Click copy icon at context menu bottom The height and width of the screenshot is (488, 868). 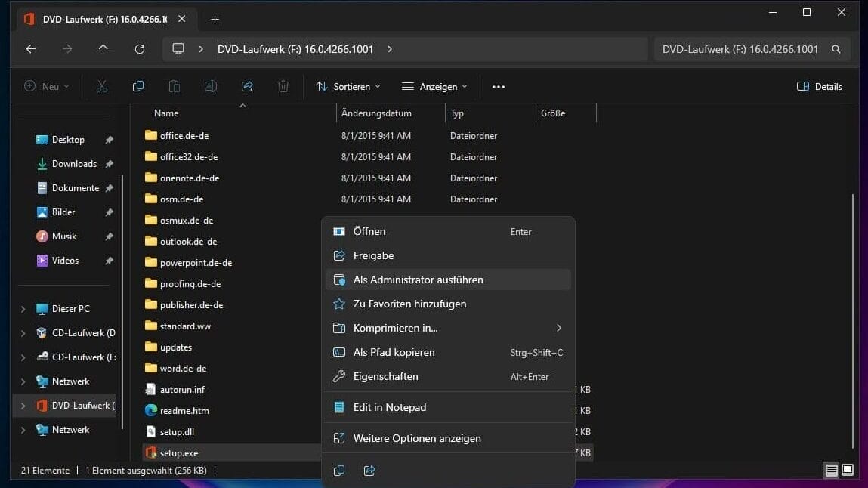click(339, 471)
